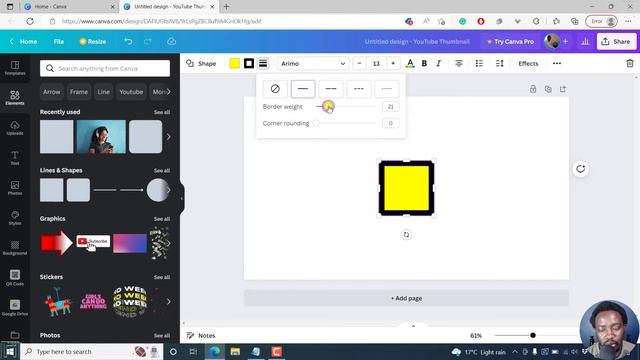Select the short dashed border style
The height and width of the screenshot is (360, 640).
(358, 89)
